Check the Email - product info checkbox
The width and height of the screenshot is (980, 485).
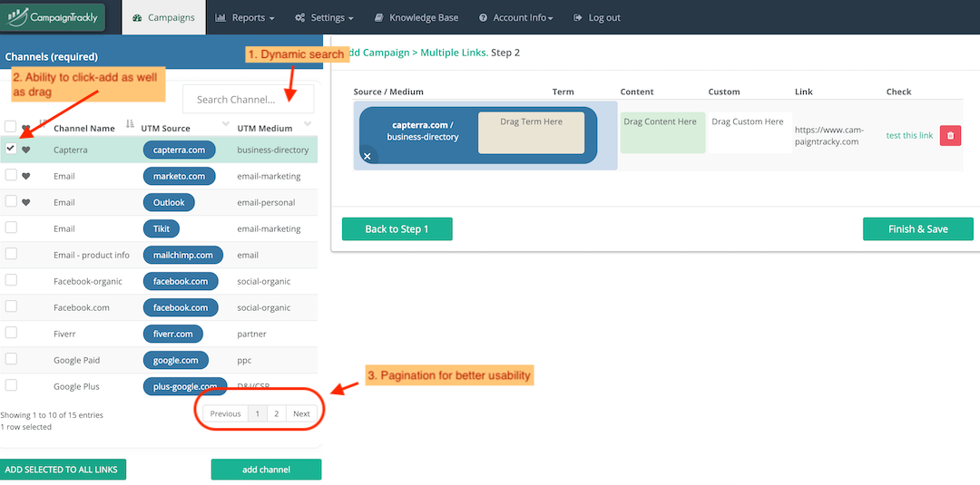pyautogui.click(x=11, y=254)
